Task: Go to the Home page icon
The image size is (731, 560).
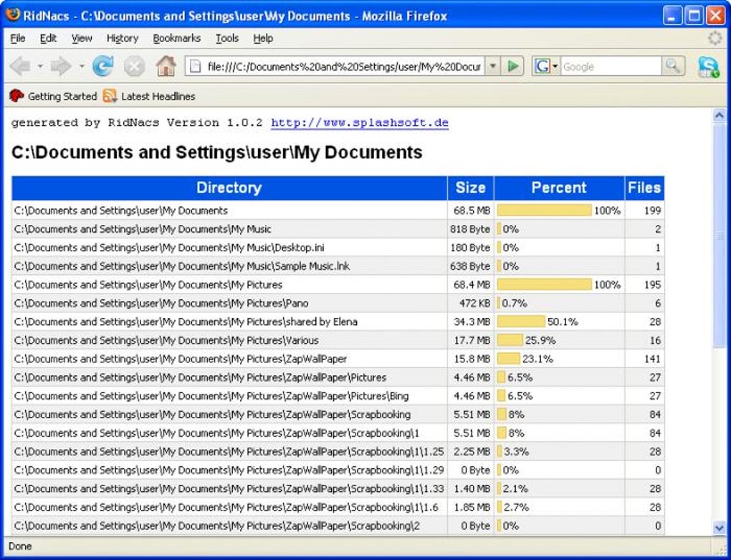Action: tap(166, 66)
